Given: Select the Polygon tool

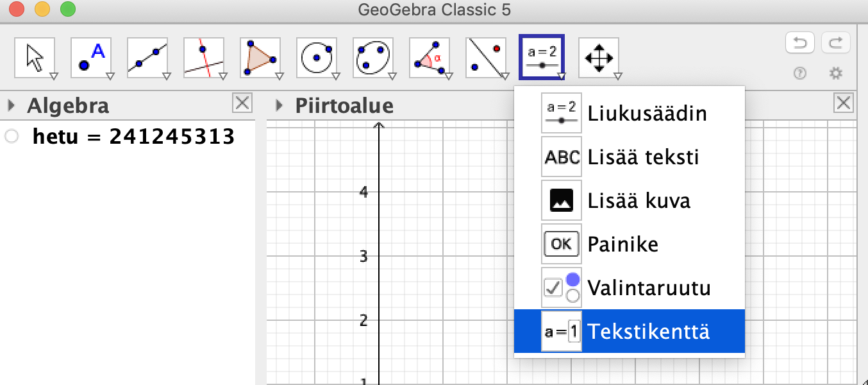Looking at the screenshot, I should tap(260, 58).
